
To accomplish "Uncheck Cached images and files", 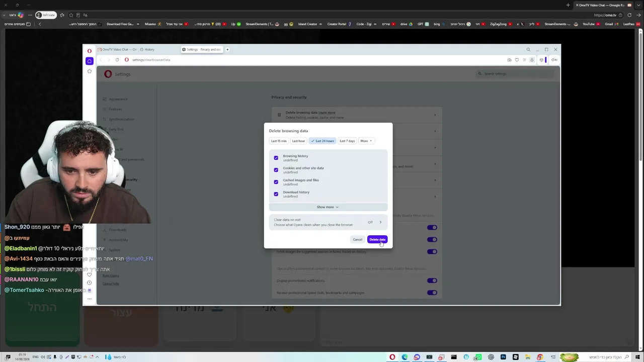I will click(x=276, y=182).
